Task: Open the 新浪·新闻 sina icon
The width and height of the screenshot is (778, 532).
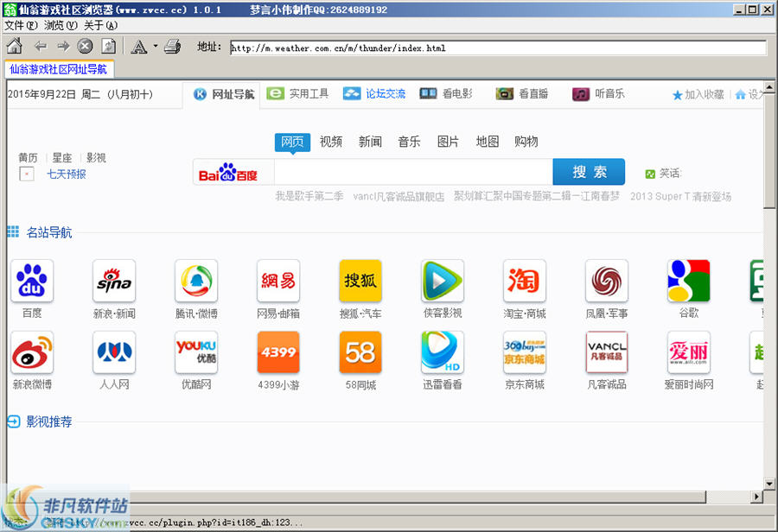Action: pyautogui.click(x=114, y=281)
